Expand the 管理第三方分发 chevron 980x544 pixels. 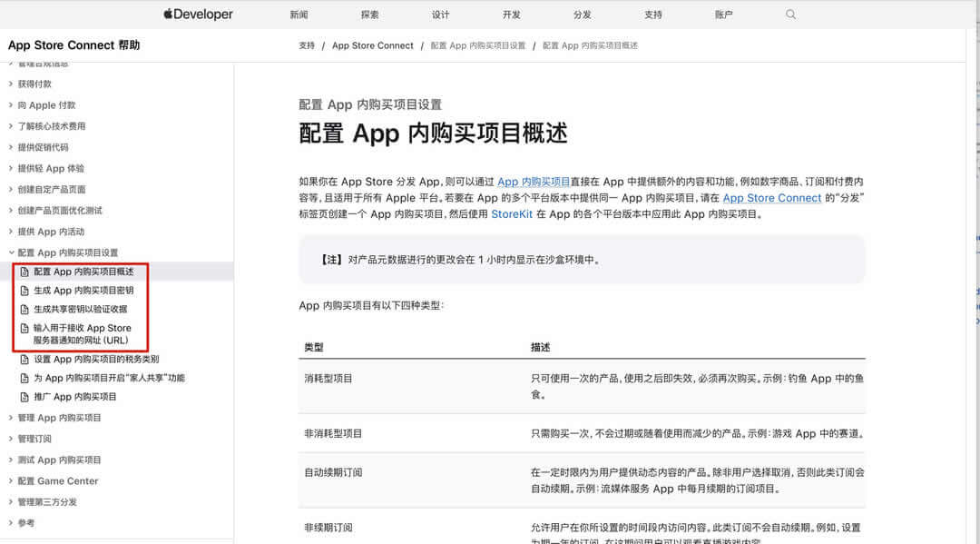click(x=11, y=502)
